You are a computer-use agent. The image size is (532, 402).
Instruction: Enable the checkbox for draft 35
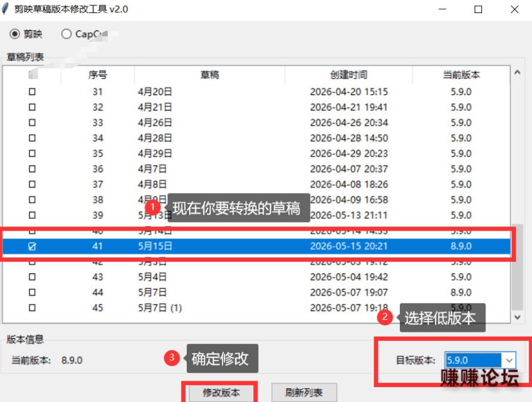pyautogui.click(x=32, y=153)
